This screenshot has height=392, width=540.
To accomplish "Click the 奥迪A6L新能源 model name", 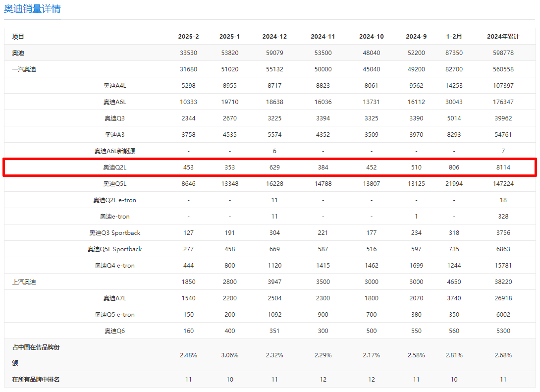I will point(114,151).
